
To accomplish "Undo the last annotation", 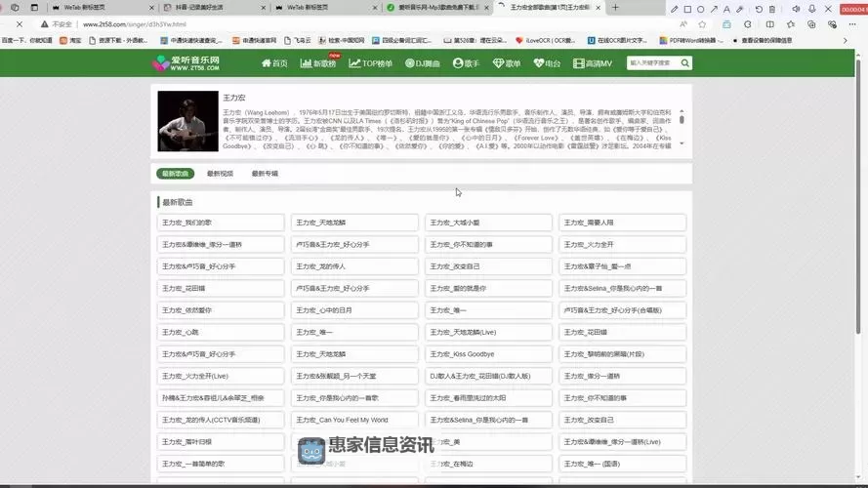I will point(759,9).
